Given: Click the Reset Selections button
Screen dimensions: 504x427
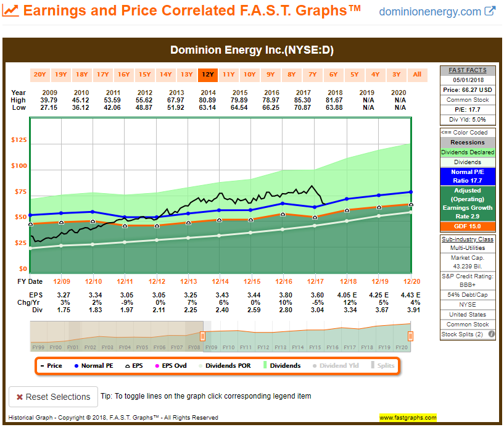Looking at the screenshot, I should tap(53, 397).
